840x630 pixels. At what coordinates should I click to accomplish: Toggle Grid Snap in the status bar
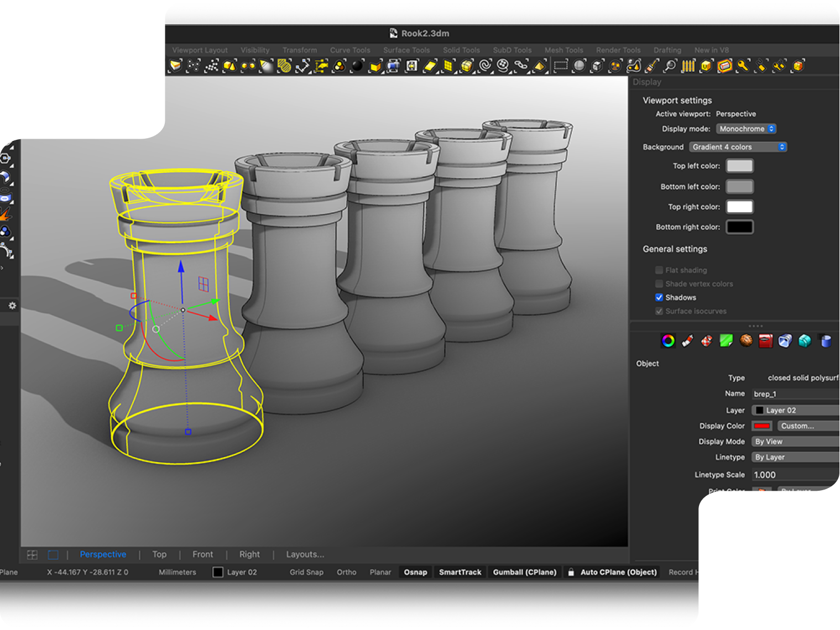click(306, 572)
